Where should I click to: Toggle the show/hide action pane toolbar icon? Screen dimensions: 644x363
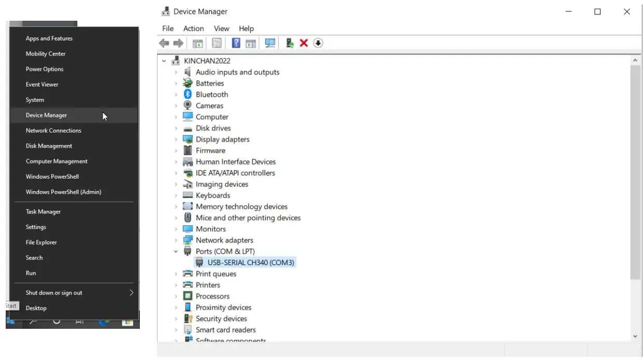(x=251, y=43)
